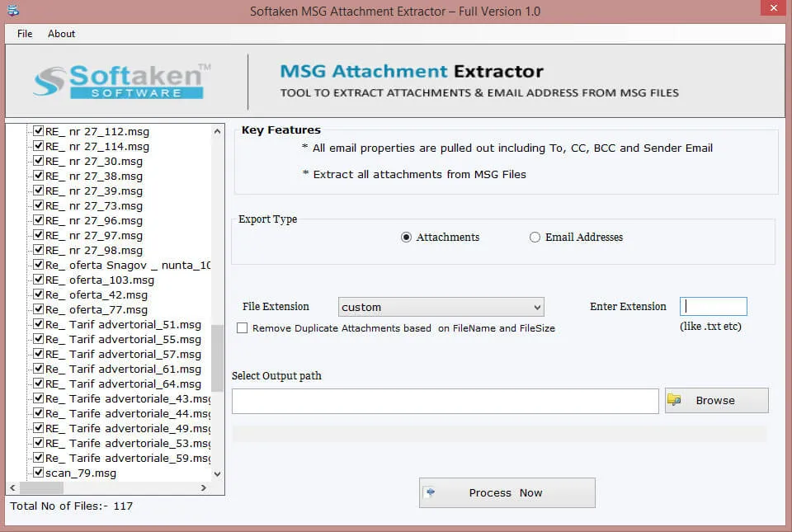The image size is (792, 532).
Task: Click file list scroll down arrow
Action: [x=217, y=474]
